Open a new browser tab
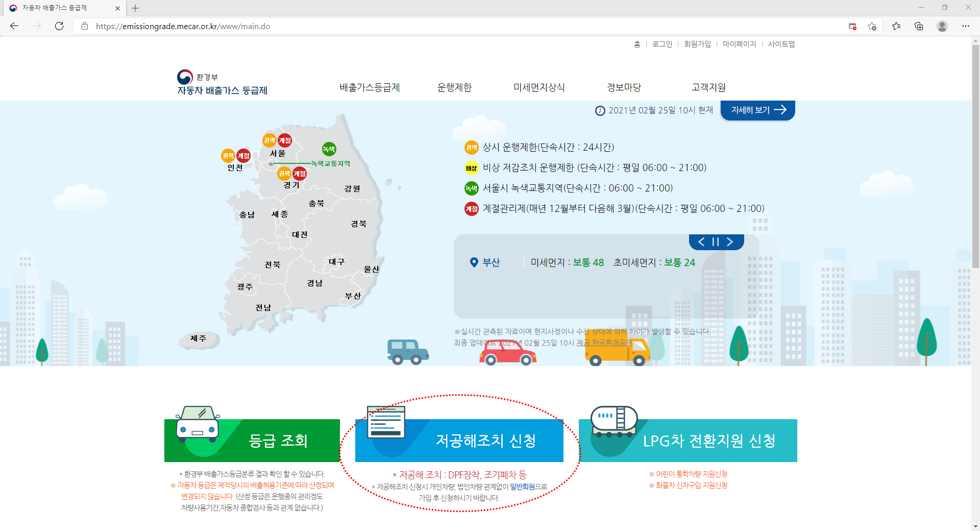This screenshot has width=980, height=531. point(135,8)
